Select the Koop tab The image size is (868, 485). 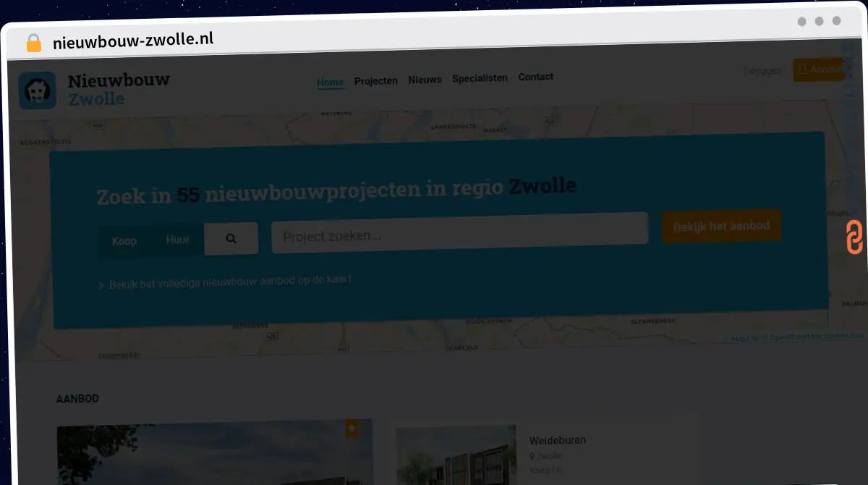pos(124,241)
